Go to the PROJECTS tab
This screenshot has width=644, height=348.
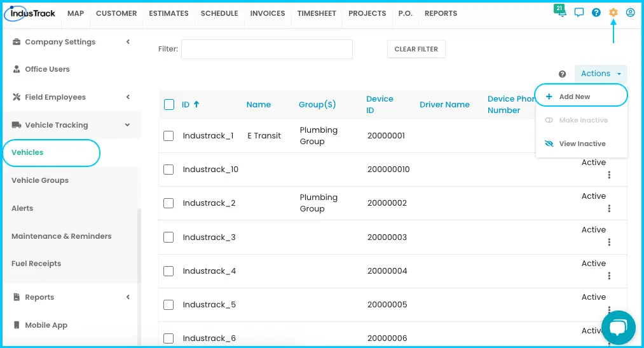367,13
